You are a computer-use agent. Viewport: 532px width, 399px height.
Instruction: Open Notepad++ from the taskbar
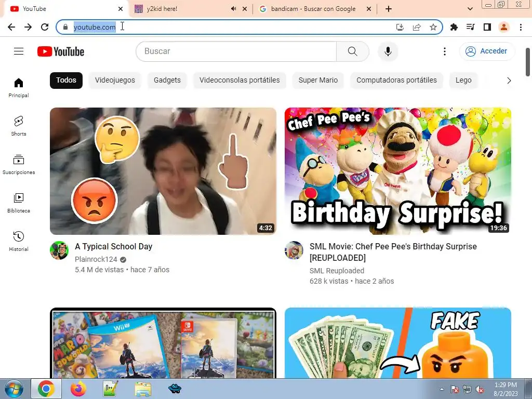click(111, 389)
